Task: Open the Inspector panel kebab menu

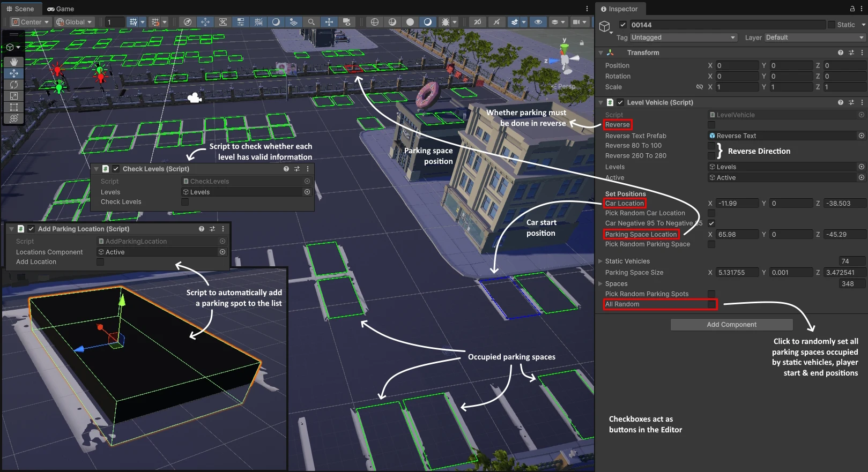Action: click(x=862, y=9)
